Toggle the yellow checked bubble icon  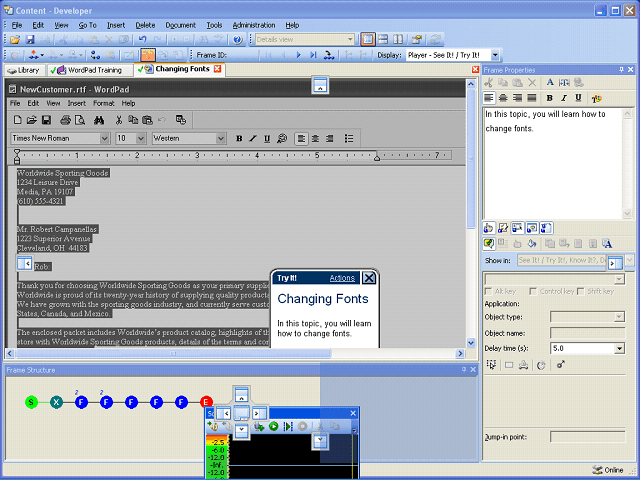click(489, 244)
